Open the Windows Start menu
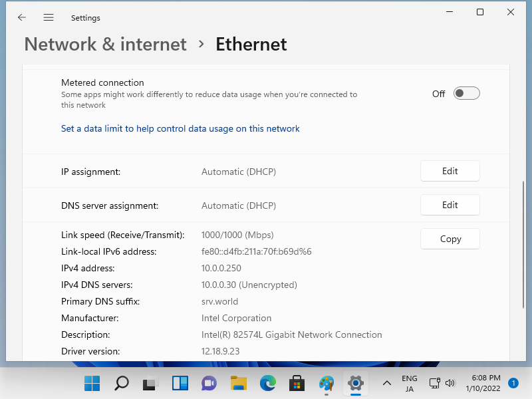 click(x=92, y=383)
